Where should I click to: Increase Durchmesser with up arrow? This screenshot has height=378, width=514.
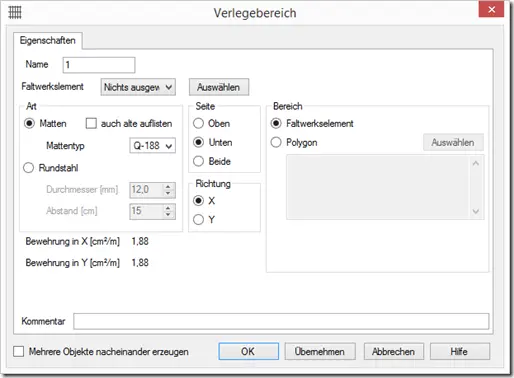coord(168,187)
